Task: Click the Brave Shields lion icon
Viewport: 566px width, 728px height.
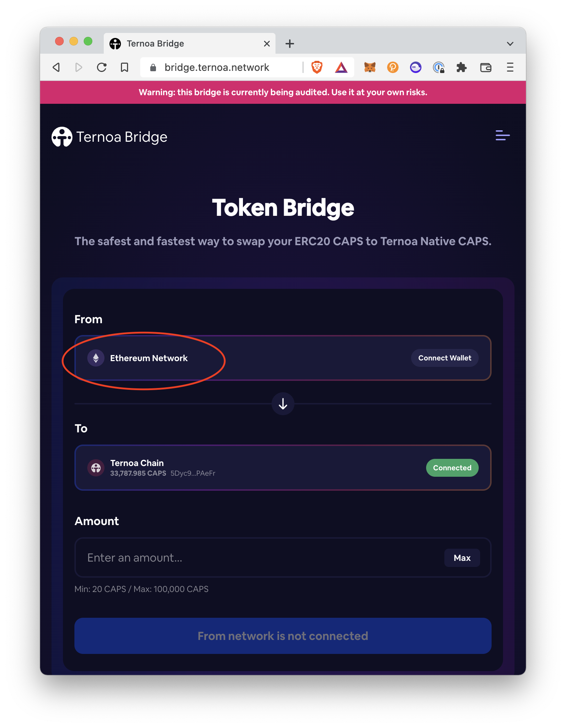Action: click(x=317, y=67)
